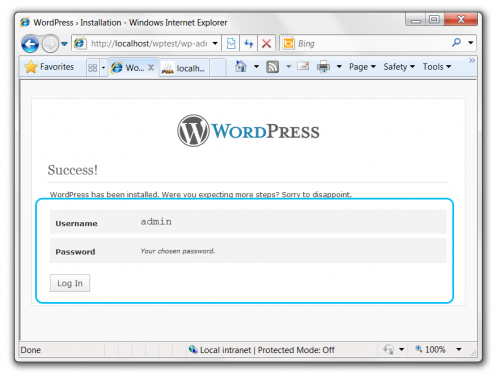Viewport: 500px width, 378px height.
Task: Close the Internet Explorer window
Action: point(461,20)
